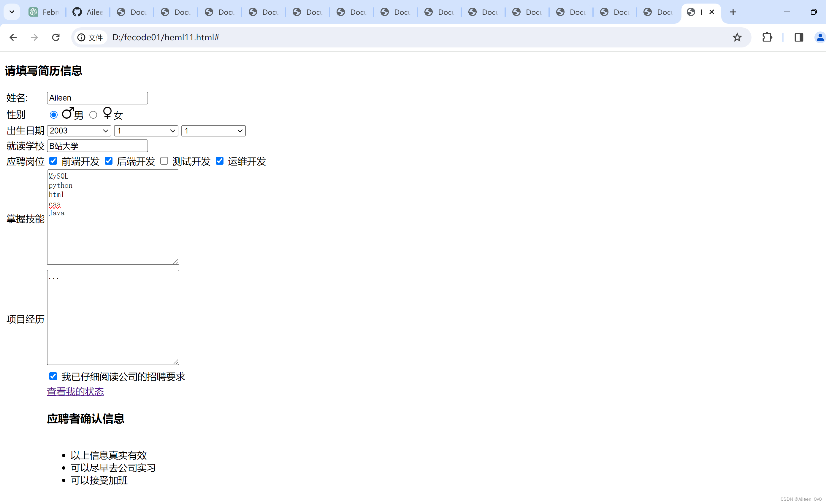Open the birth month dropdown
Image resolution: width=826 pixels, height=504 pixels.
146,131
